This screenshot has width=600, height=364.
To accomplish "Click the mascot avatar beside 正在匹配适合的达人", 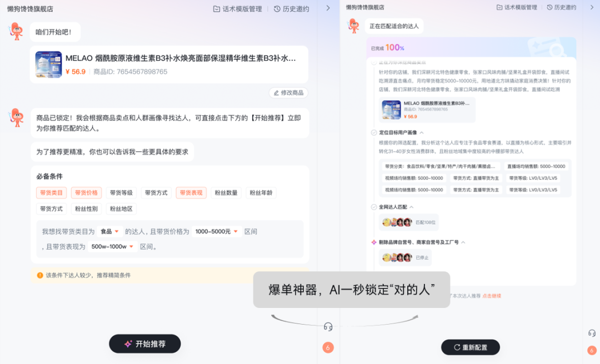I will tap(353, 26).
